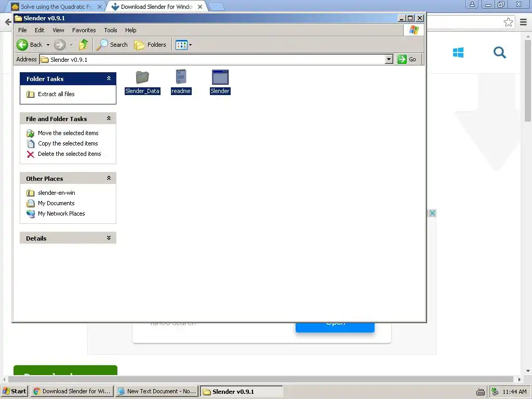Screen dimensions: 532x399
Task: Open the Edit menu
Action: (x=39, y=30)
